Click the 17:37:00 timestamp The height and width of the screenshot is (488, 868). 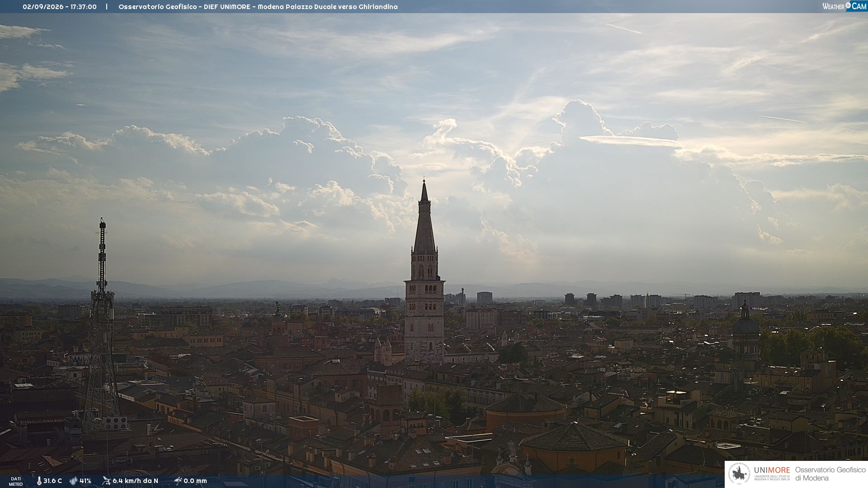pyautogui.click(x=84, y=7)
